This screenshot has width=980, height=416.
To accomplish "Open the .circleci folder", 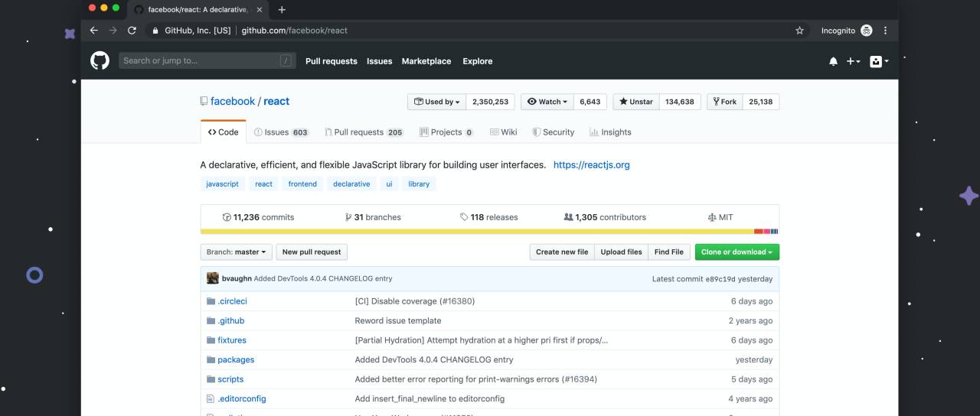I will pos(232,301).
